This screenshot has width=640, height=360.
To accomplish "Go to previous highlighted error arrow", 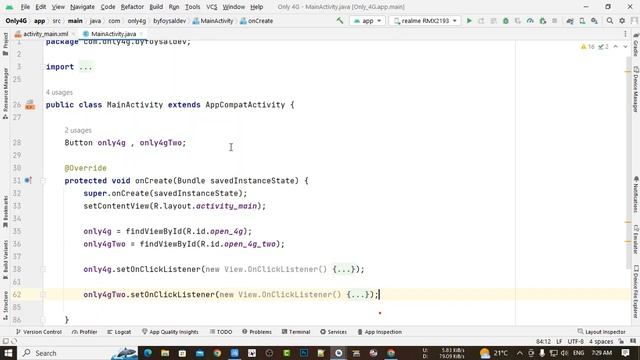I will click(x=616, y=47).
